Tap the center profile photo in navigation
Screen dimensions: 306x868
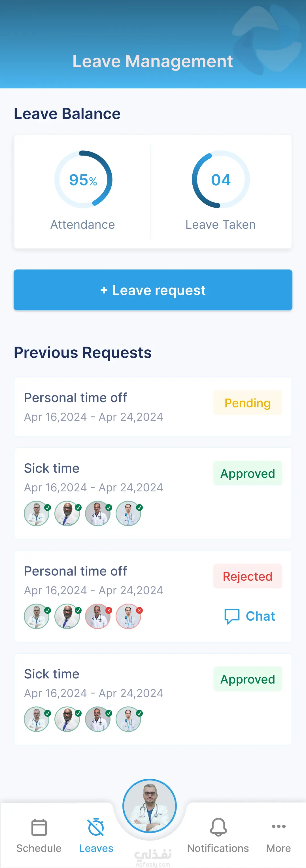(x=150, y=806)
